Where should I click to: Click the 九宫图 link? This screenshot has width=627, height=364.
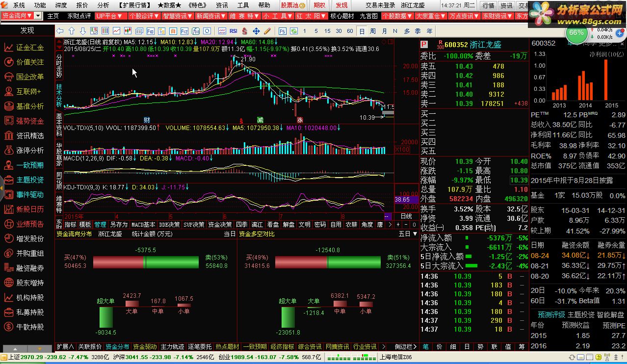pyautogui.click(x=368, y=16)
